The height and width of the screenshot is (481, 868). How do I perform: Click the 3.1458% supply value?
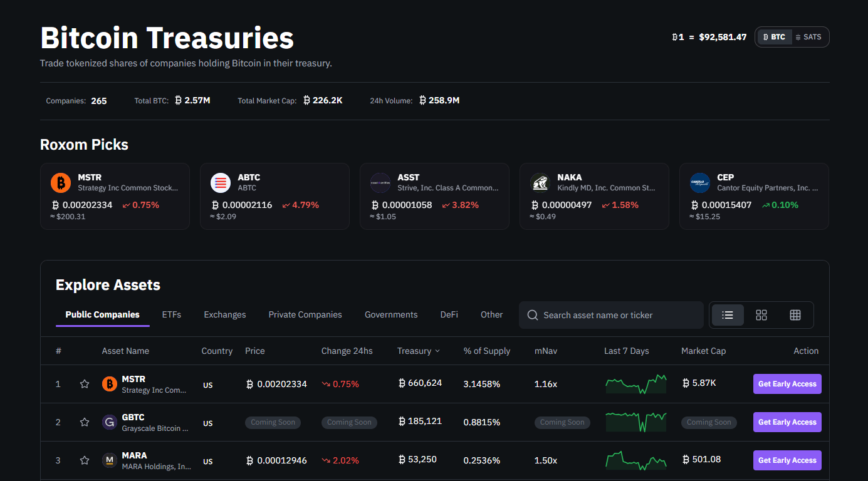pos(482,384)
